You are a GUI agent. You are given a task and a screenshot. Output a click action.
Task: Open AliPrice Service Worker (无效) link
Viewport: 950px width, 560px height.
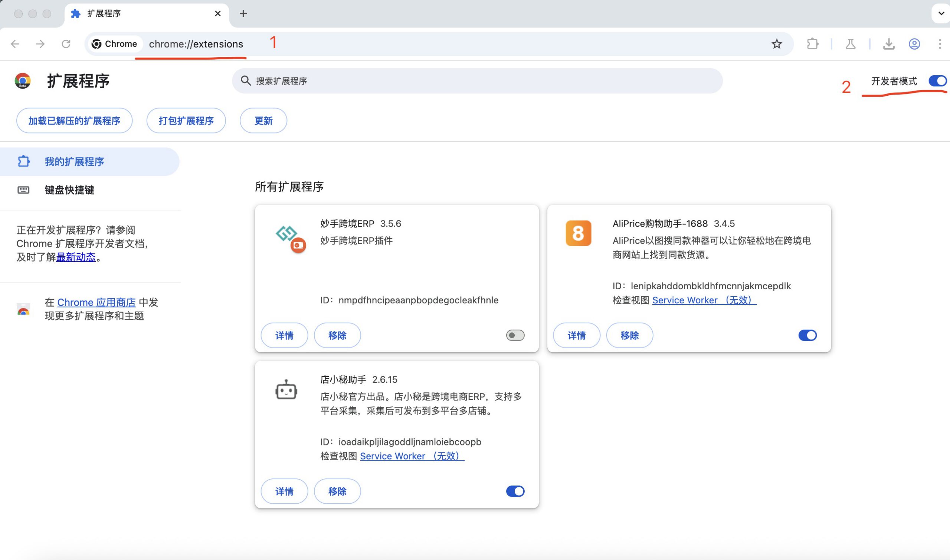[x=704, y=300]
